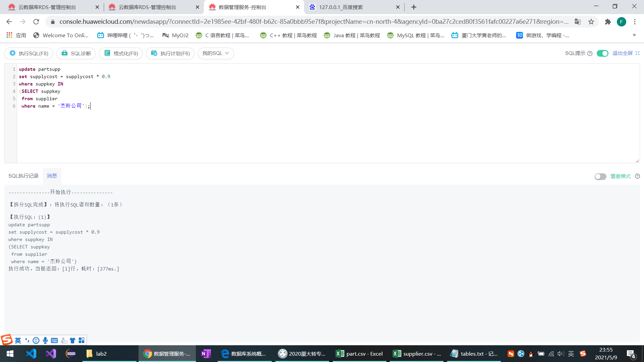Screen dimensions: 644x362
Task: Click the 格式化(F9) format icon
Action: (x=107, y=53)
